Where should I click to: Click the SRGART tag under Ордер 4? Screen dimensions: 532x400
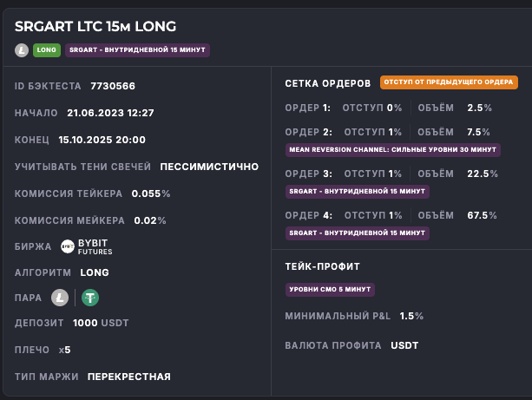[357, 233]
